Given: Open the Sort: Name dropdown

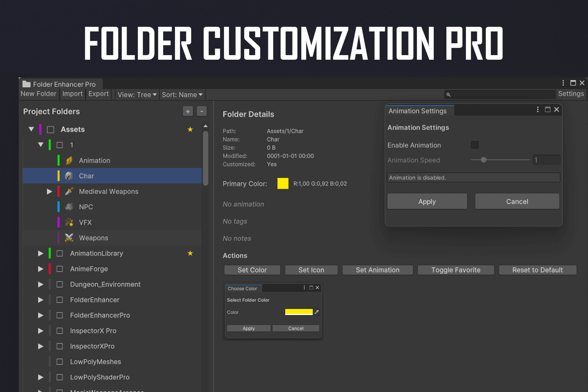Looking at the screenshot, I should coord(182,95).
